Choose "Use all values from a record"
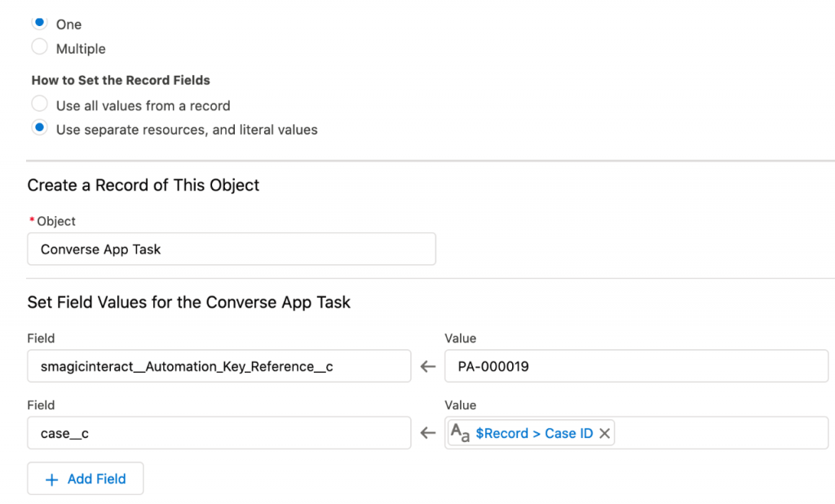Image resolution: width=835 pixels, height=504 pixels. pos(39,104)
